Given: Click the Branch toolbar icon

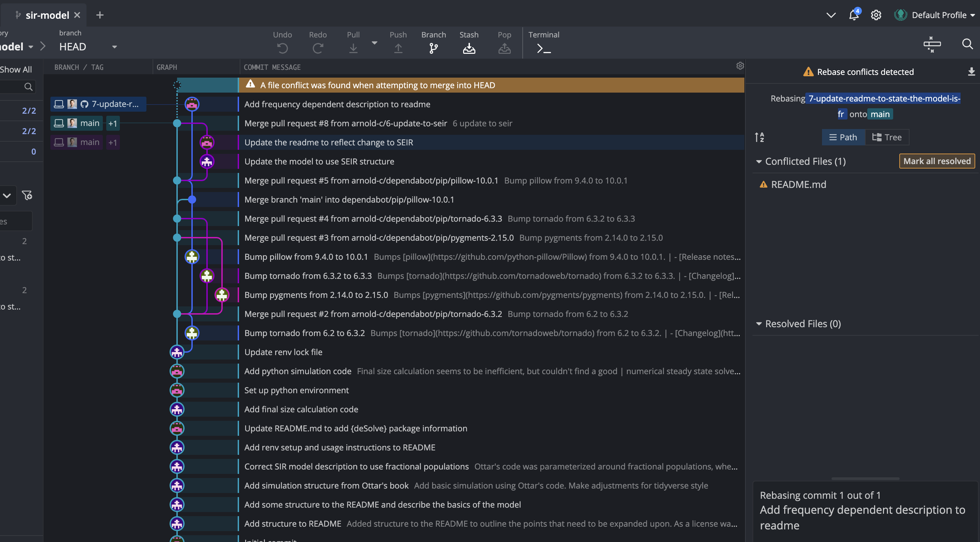Looking at the screenshot, I should [433, 48].
